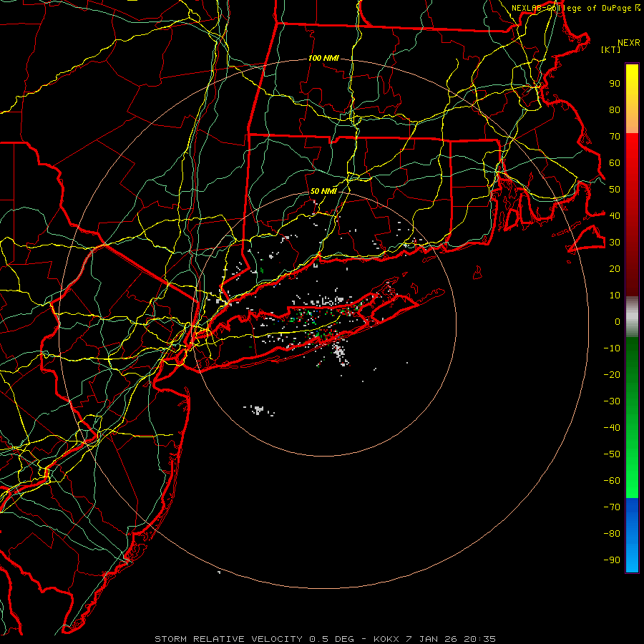Image resolution: width=644 pixels, height=644 pixels.
Task: Click the -30 value on velocity scale
Action: tap(612, 401)
